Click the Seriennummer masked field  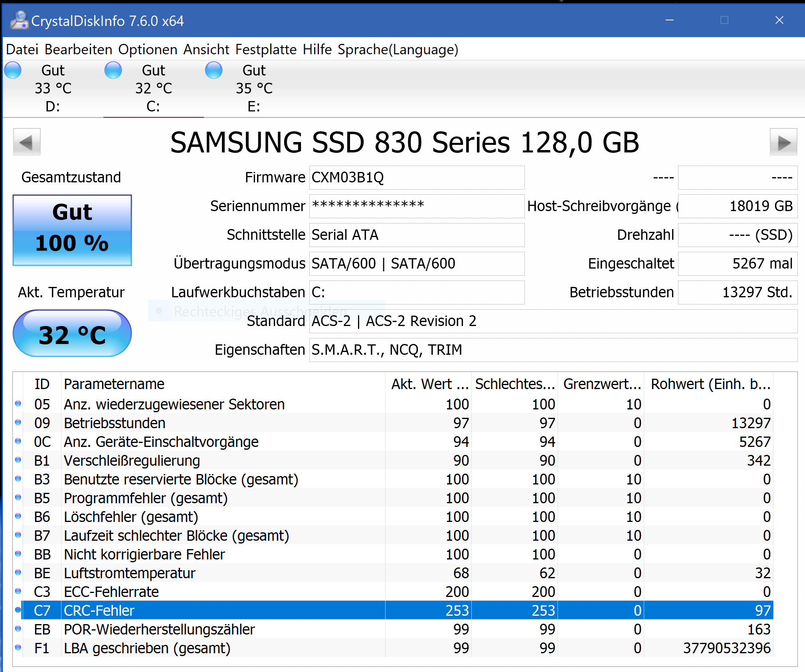tap(416, 206)
